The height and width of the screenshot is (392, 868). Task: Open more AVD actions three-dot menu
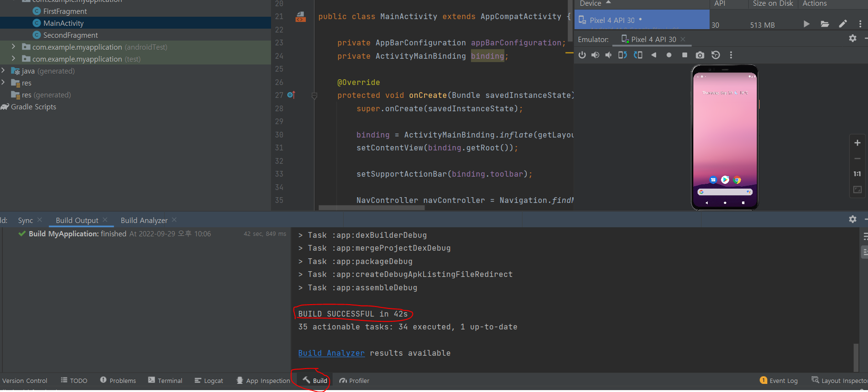(860, 24)
